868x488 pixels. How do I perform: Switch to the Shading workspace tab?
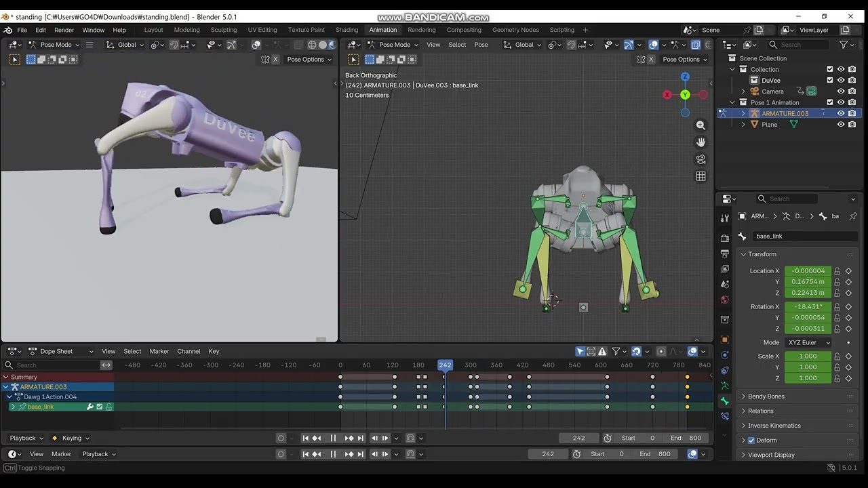coord(347,30)
